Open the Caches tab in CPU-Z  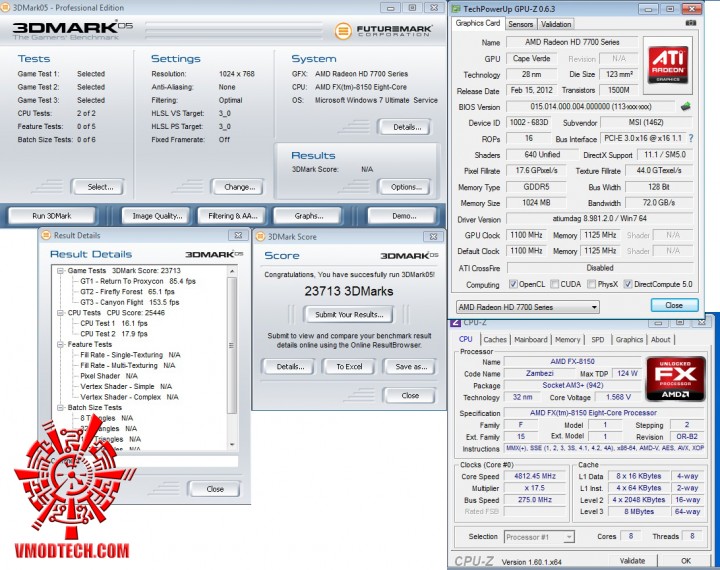click(x=495, y=339)
